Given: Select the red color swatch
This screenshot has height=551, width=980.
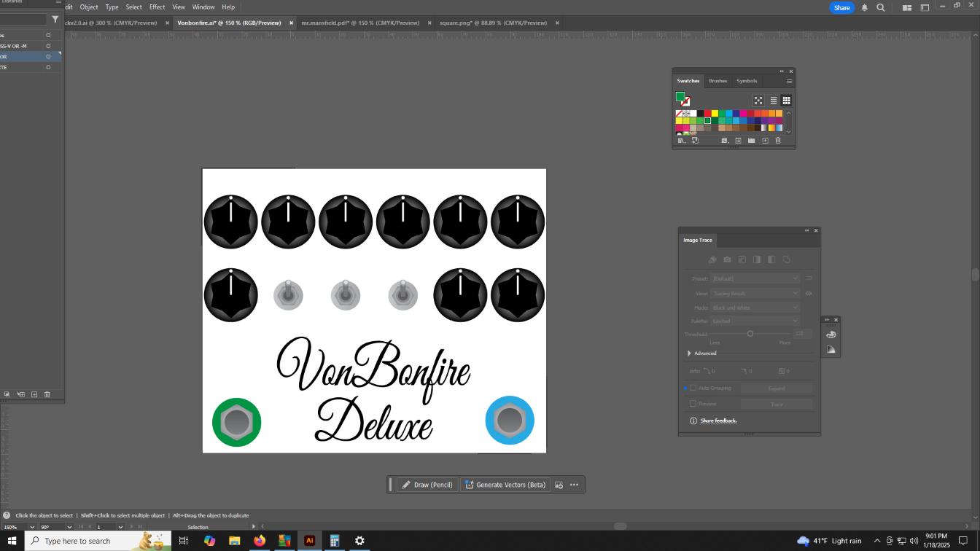Looking at the screenshot, I should click(x=707, y=114).
